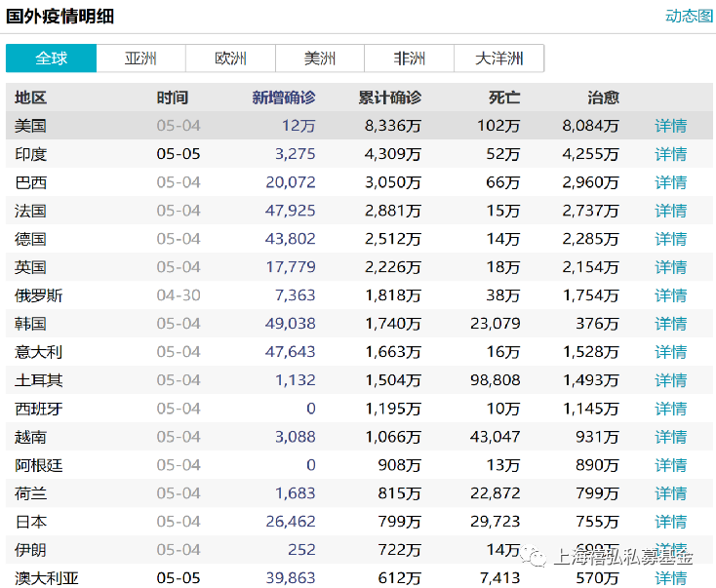Click the 英国 region name
Screen dimensions: 716x588
pyautogui.click(x=30, y=267)
